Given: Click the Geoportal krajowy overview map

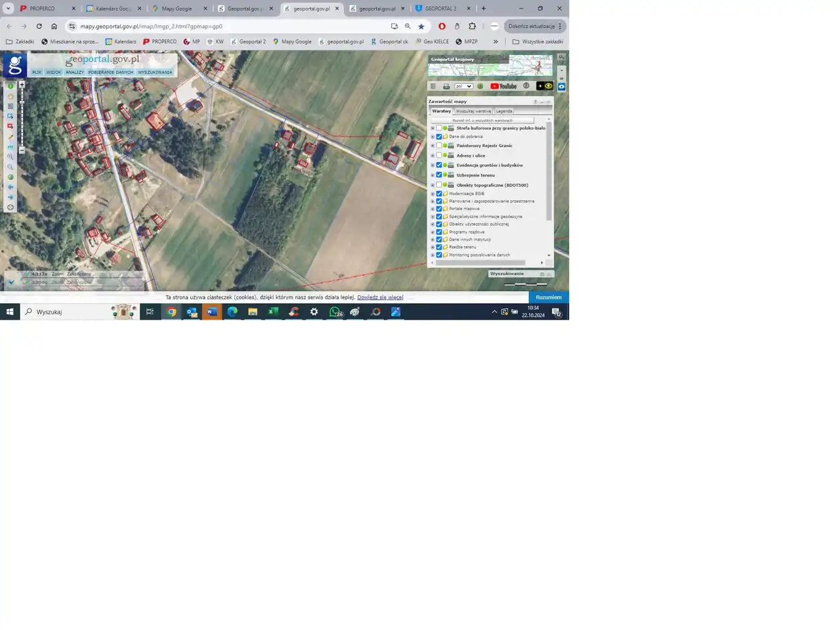Looking at the screenshot, I should coord(490,66).
